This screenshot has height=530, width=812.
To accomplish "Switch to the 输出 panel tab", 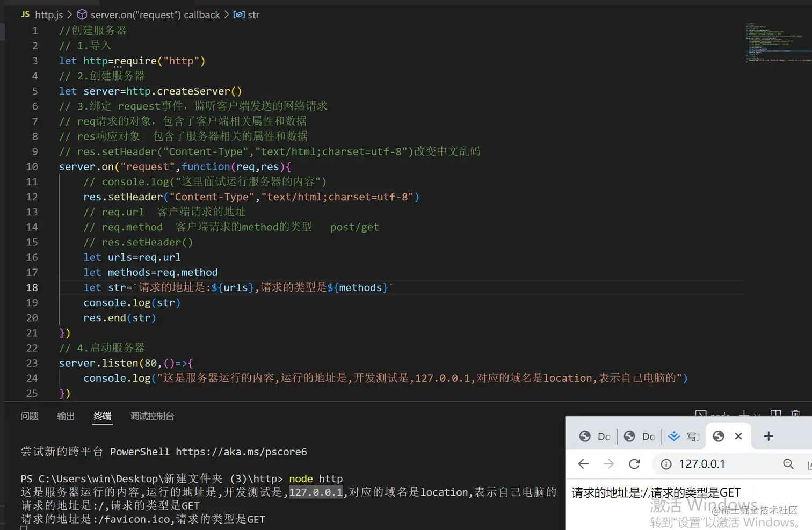I will pyautogui.click(x=66, y=416).
